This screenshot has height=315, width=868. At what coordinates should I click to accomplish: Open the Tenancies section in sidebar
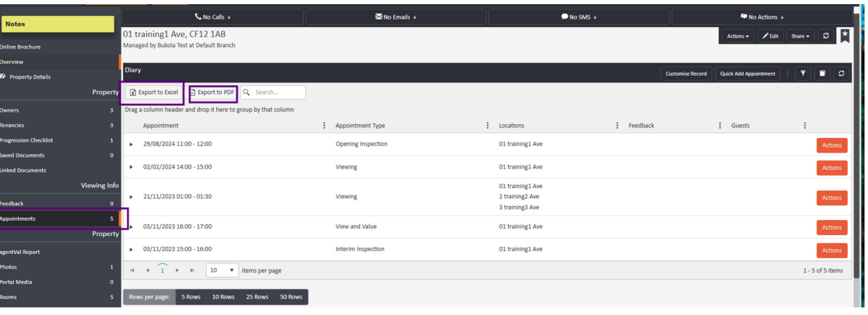click(59, 125)
